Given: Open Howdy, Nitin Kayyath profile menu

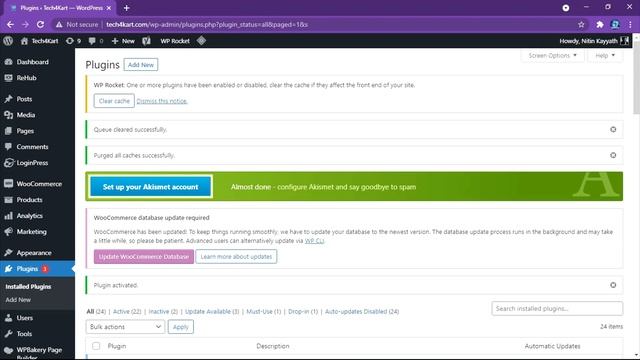Looking at the screenshot, I should [594, 41].
